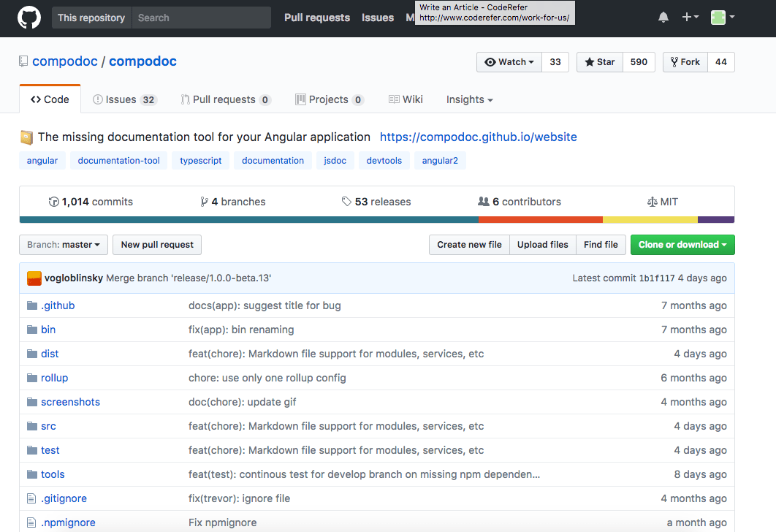Image resolution: width=776 pixels, height=532 pixels.
Task: Click the folder icon for bin
Action: (32, 330)
